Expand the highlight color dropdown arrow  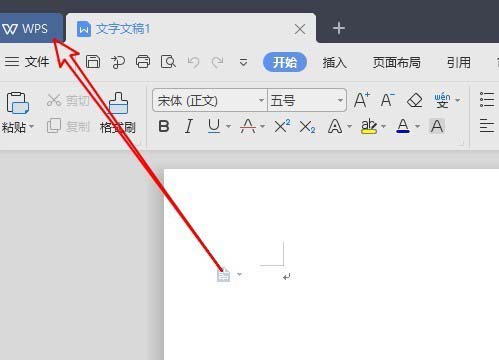pyautogui.click(x=383, y=127)
